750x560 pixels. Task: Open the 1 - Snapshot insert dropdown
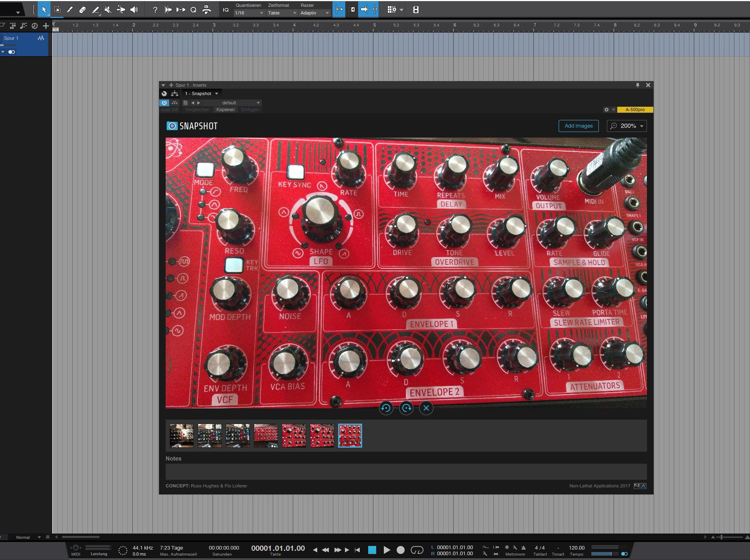click(201, 93)
